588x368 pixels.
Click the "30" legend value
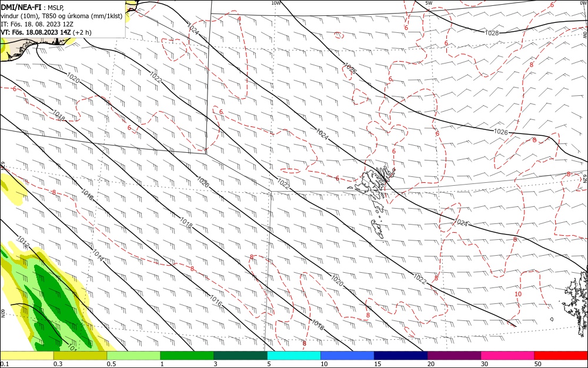point(484,364)
